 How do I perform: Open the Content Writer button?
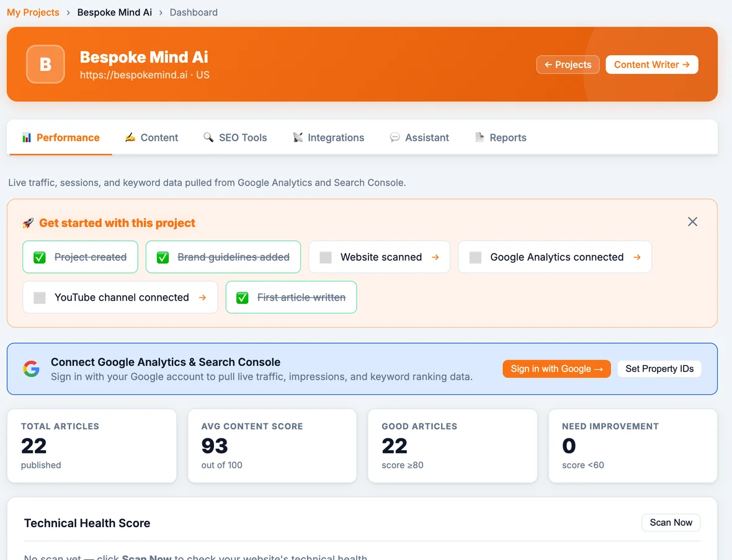[x=652, y=64]
